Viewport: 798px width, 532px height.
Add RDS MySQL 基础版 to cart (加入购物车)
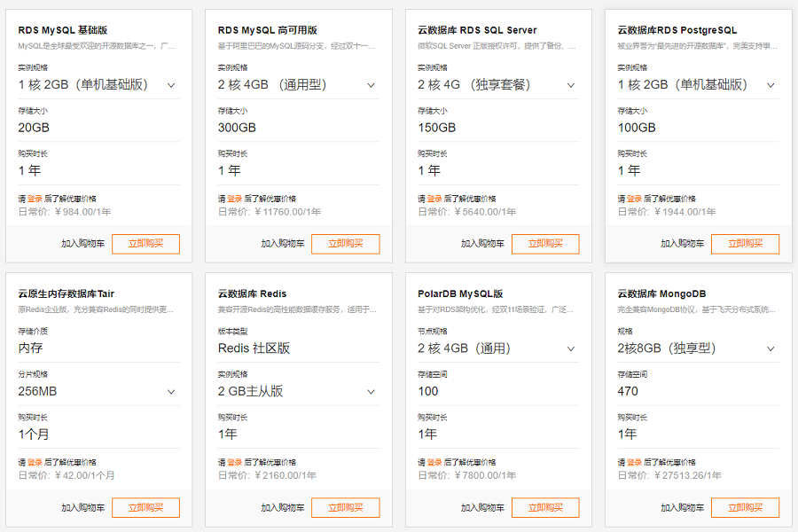[x=83, y=244]
